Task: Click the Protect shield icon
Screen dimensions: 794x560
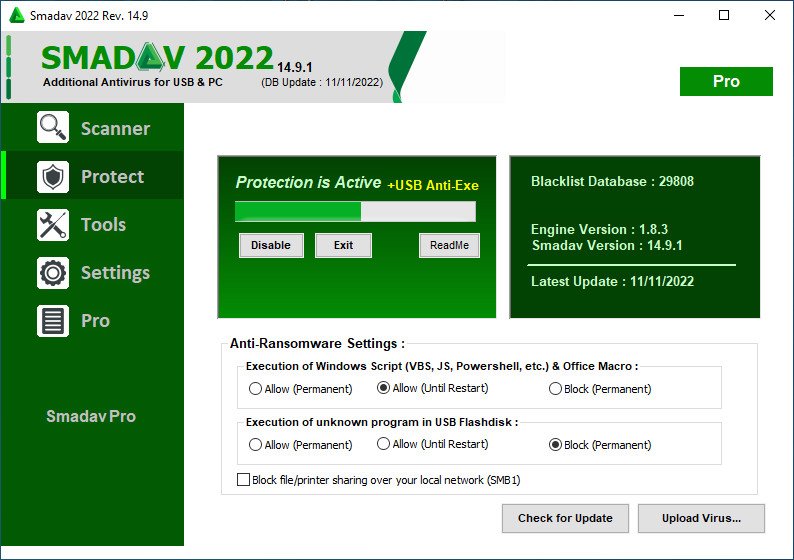Action: click(x=52, y=177)
